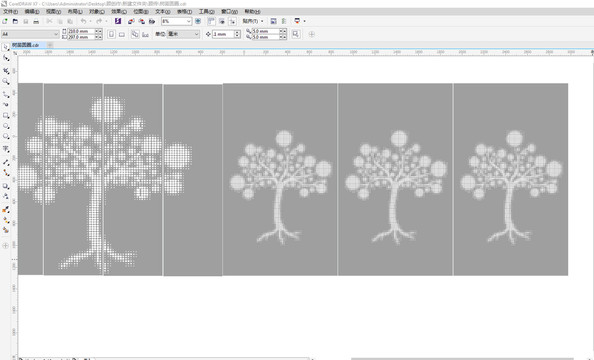Screen dimensions: 594x360
Task: Open the A4 page size dropdown
Action: point(30,34)
